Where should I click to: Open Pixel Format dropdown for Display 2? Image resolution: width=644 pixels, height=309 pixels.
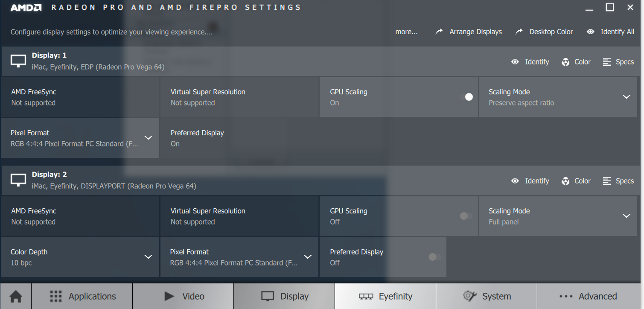307,257
